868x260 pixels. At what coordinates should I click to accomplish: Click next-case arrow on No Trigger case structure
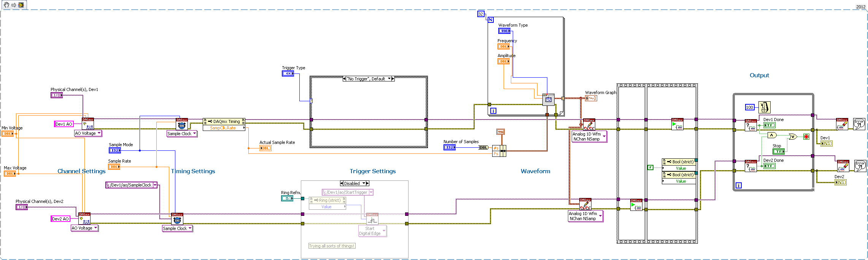point(393,79)
